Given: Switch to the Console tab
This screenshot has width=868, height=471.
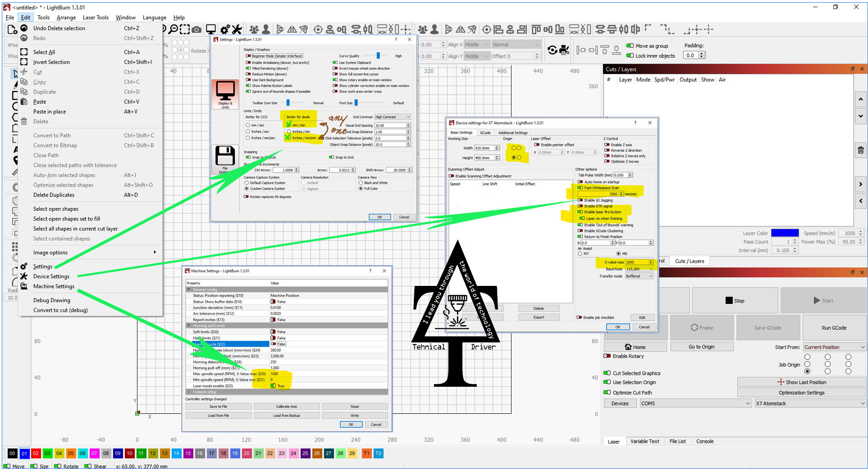Looking at the screenshot, I should 704,441.
